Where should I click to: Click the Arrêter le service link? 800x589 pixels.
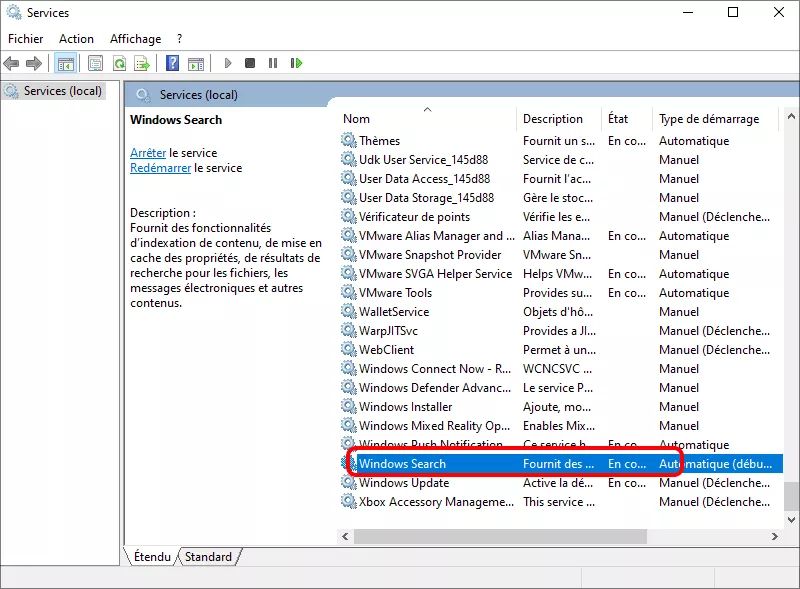(x=147, y=152)
